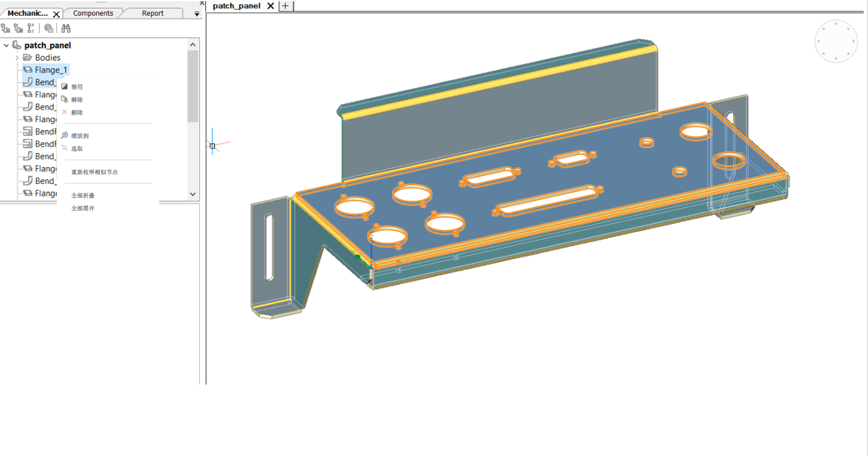Open the panel options dropdown arrow
Image resolution: width=868 pixels, height=456 pixels.
pos(197,14)
